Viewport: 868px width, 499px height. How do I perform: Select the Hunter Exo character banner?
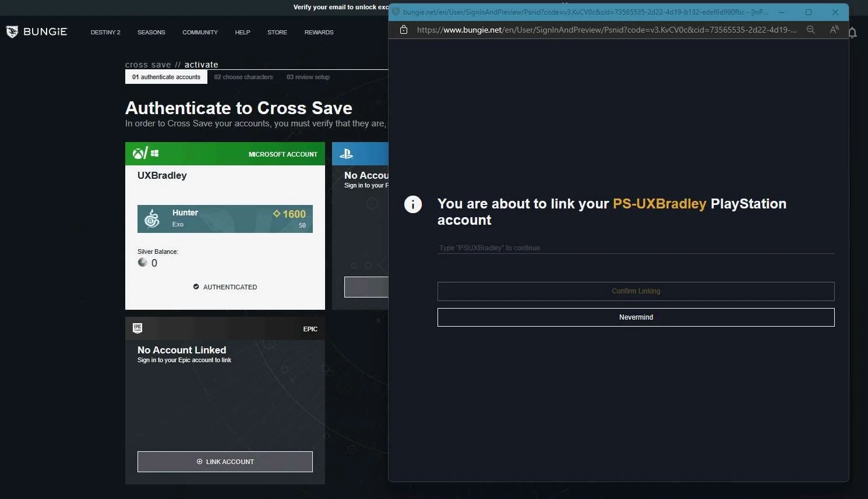click(225, 219)
